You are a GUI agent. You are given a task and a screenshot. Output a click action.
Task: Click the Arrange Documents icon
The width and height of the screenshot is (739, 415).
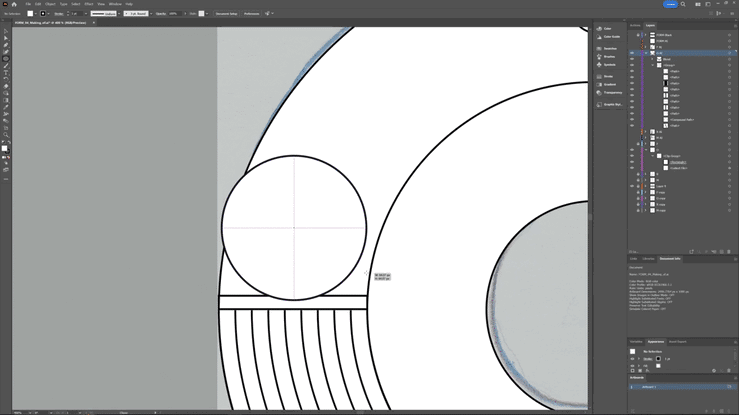[x=698, y=4]
